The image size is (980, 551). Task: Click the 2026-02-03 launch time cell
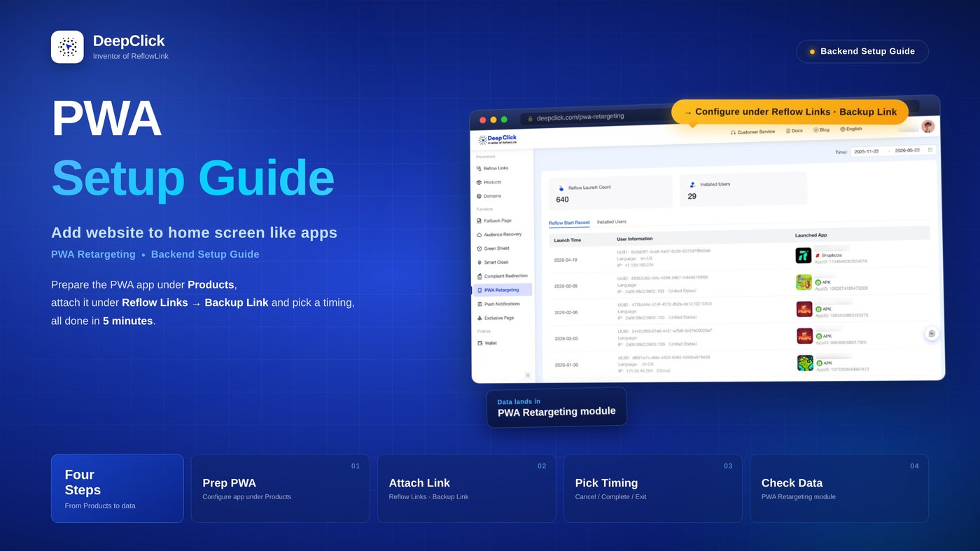567,339
